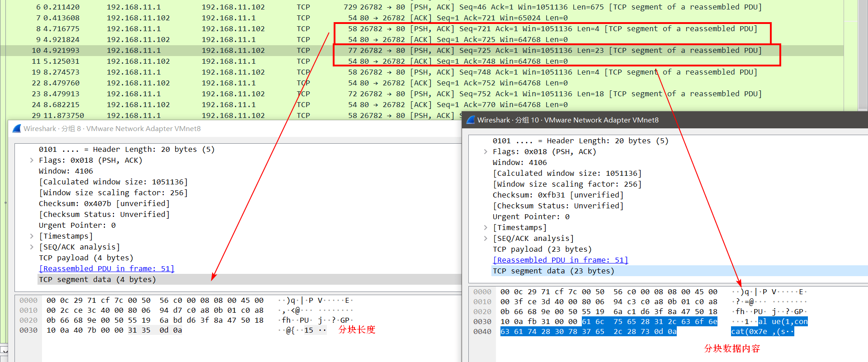This screenshot has width=868, height=362.
Task: Select Urgent Pointer: 0 in packet 10 window
Action: 531,217
